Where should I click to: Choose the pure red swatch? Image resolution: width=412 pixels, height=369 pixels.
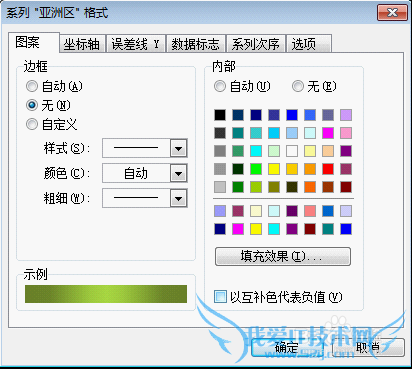tap(328, 169)
